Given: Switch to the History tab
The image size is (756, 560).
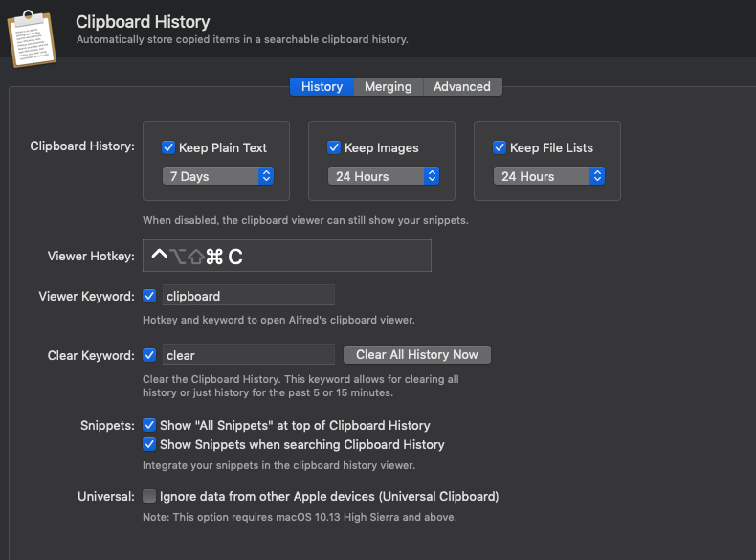Looking at the screenshot, I should coord(322,87).
